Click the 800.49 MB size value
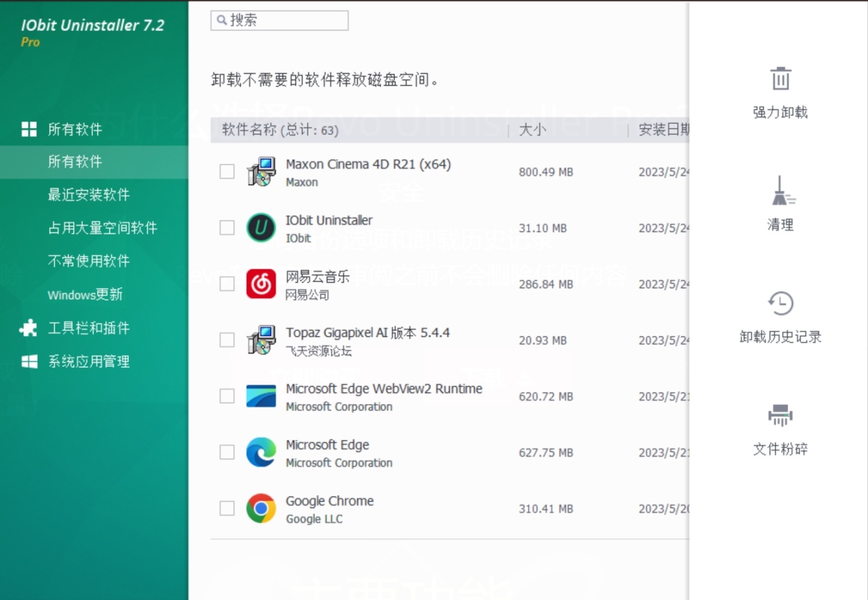868x600 pixels. click(545, 172)
